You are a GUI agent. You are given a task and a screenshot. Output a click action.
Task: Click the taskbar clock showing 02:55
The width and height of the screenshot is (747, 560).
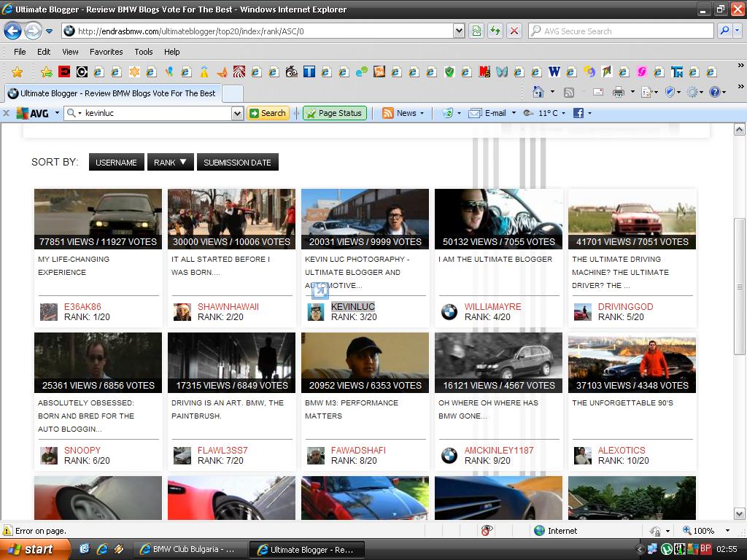pos(727,549)
